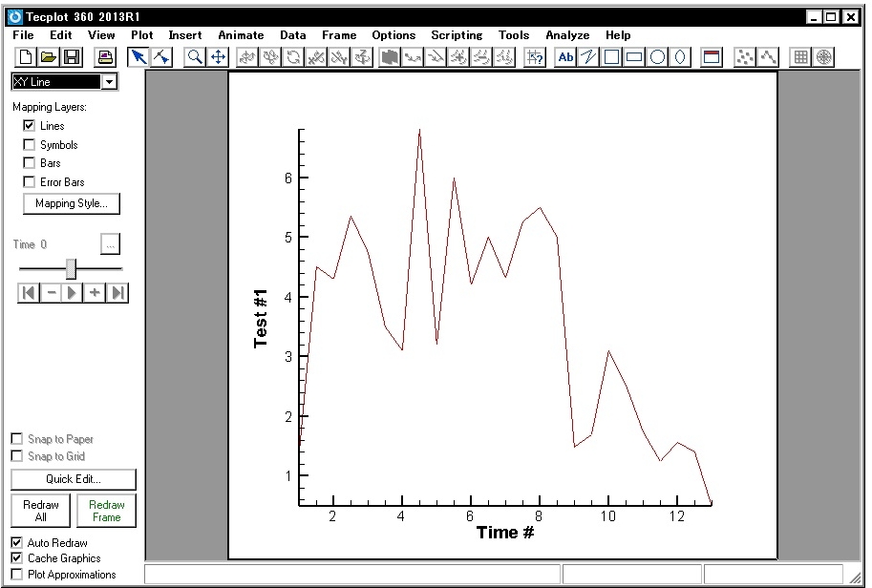Click the Redraw All button
This screenshot has width=872, height=588.
[41, 511]
